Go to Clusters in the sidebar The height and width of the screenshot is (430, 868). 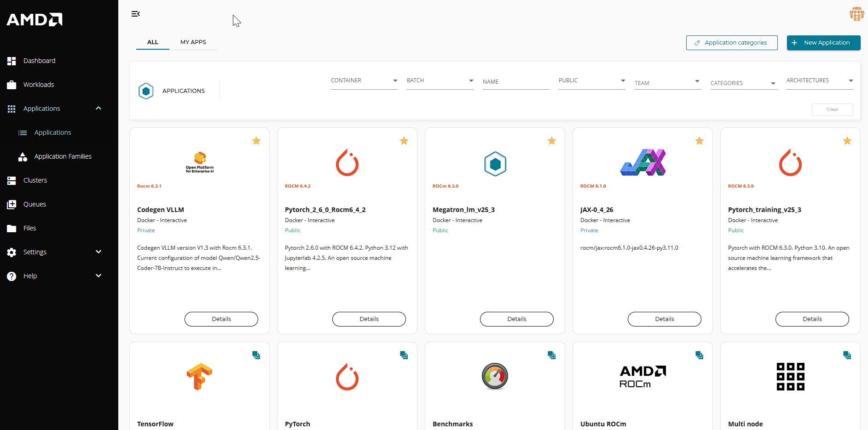click(35, 180)
